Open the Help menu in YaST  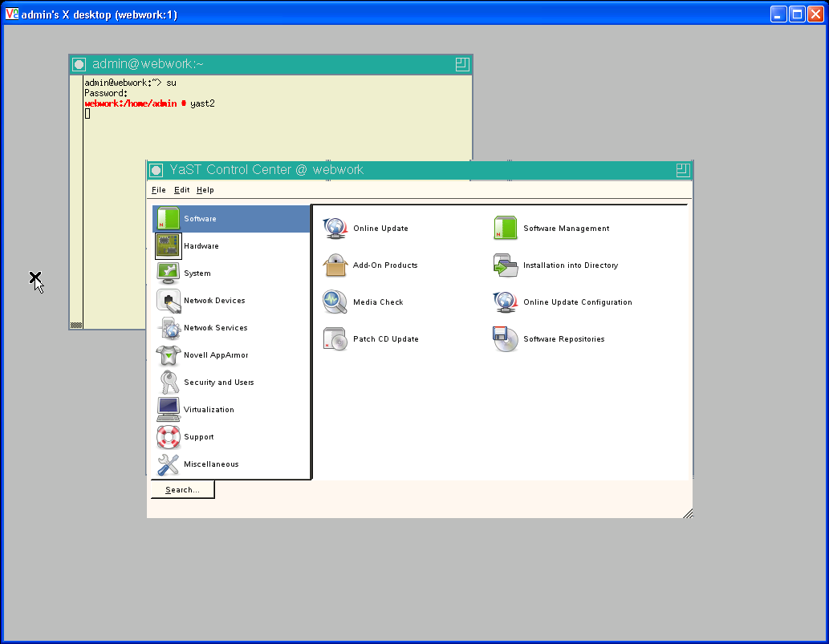click(205, 190)
